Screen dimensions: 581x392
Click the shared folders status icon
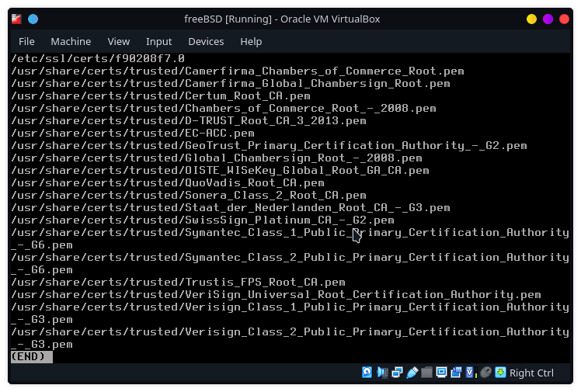426,373
